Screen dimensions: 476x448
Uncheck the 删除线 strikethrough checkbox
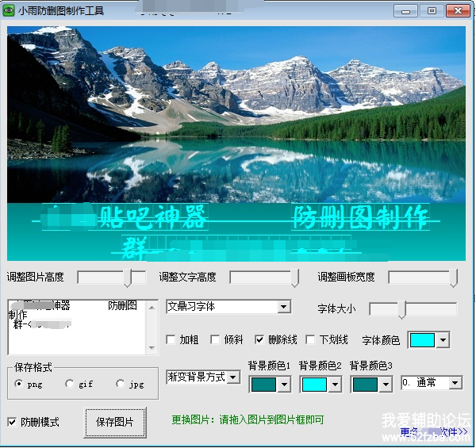[259, 339]
